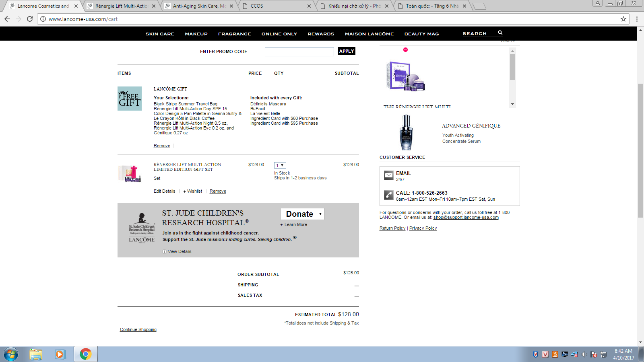Viewport: 644px width, 362px height.
Task: Add gift set to Wishlist
Action: pyautogui.click(x=193, y=191)
